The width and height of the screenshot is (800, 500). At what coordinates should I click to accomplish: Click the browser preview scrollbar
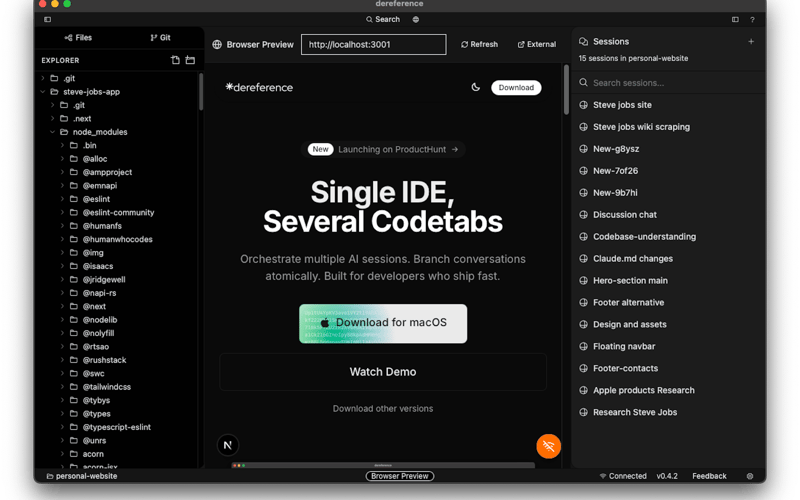pos(566,90)
